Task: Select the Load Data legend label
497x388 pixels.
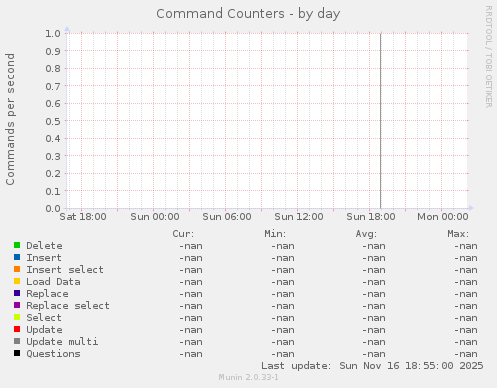Action: (x=53, y=282)
